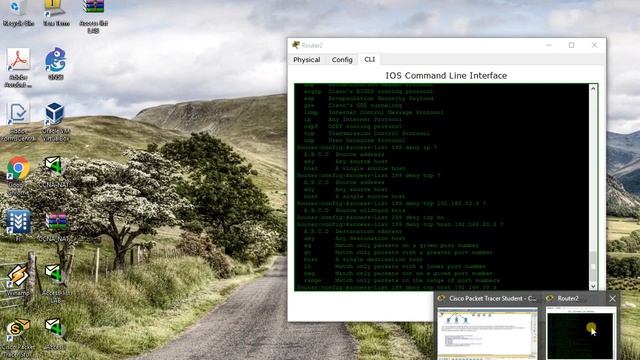Viewport: 640px width, 360px height.
Task: Select the CLI tab in Router2
Action: [369, 59]
